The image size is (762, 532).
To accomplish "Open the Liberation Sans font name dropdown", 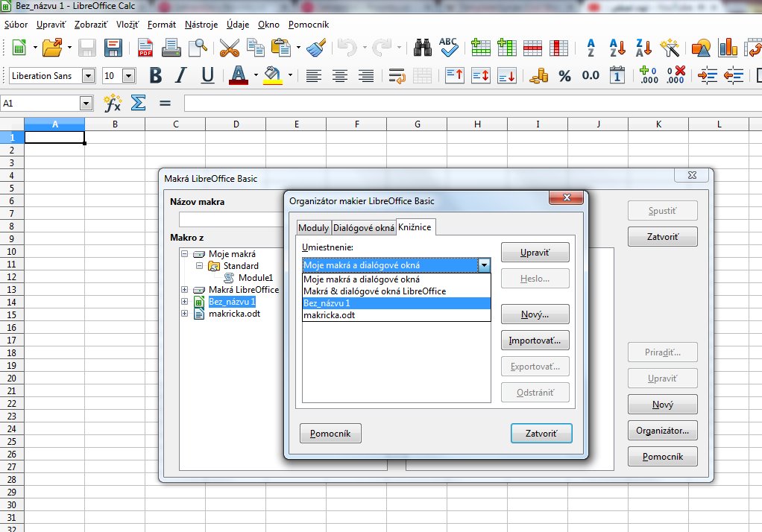I will click(x=88, y=76).
